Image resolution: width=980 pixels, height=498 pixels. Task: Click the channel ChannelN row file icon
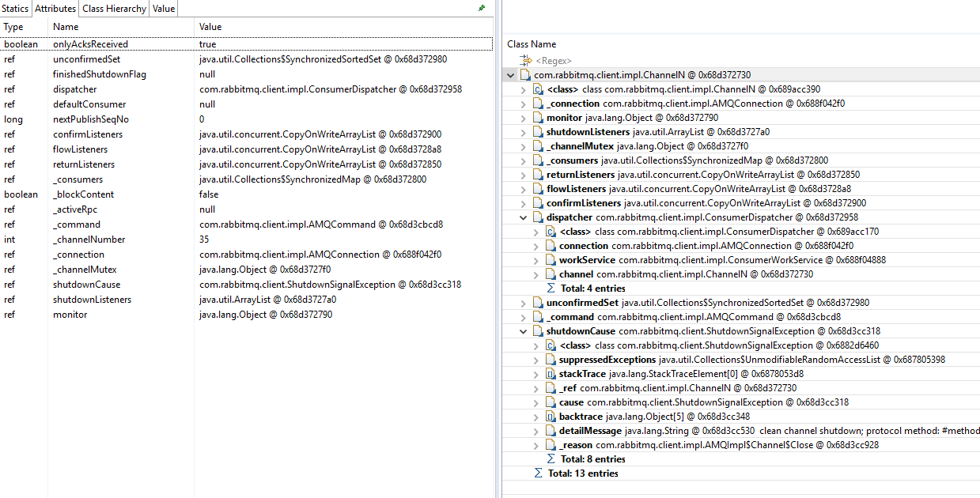tap(551, 274)
